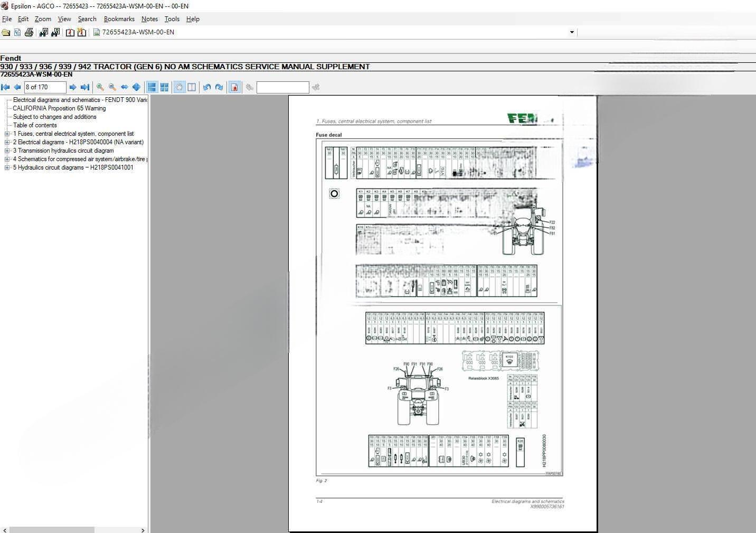Open 'Table of contents' in the tree

[35, 125]
